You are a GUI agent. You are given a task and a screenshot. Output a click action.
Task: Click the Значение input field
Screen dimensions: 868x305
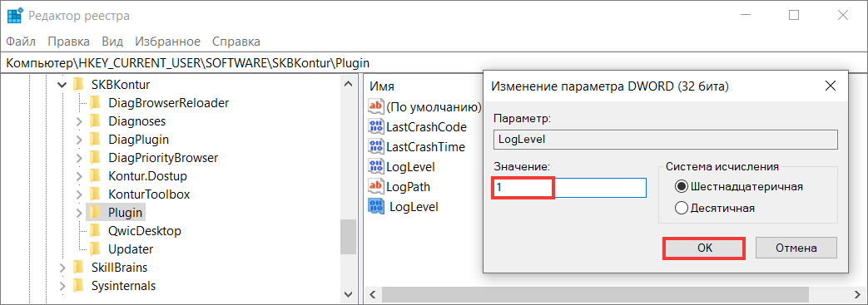(569, 188)
